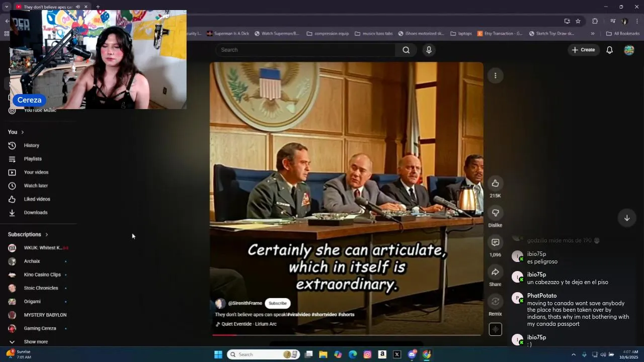Image resolution: width=644 pixels, height=362 pixels.
Task: Open Etsy Transaction bookmark
Action: (500, 34)
